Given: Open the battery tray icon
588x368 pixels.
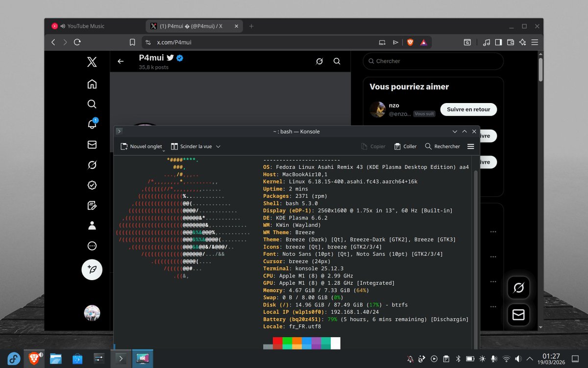Looking at the screenshot, I should [x=470, y=359].
